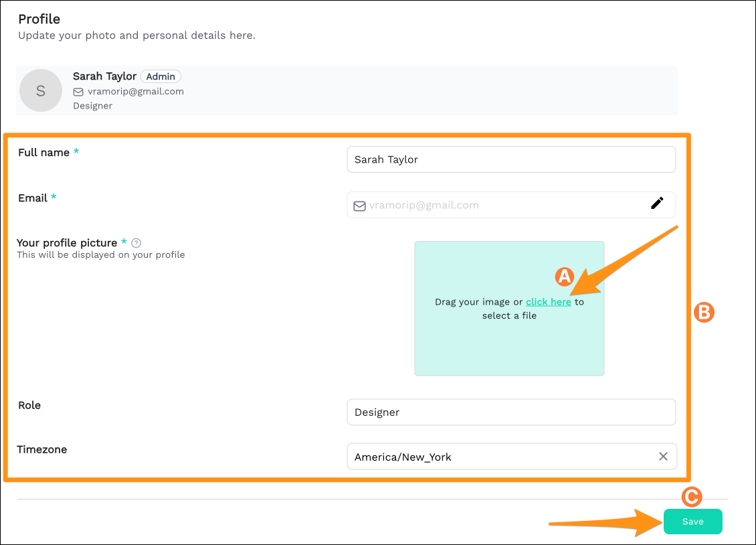The image size is (756, 545).
Task: Click the orange B annotation marker
Action: [x=705, y=311]
